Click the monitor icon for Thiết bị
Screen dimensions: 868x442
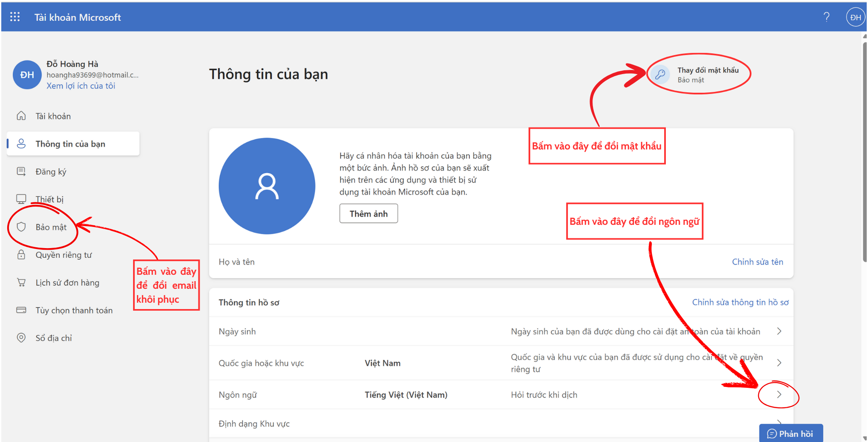(21, 199)
